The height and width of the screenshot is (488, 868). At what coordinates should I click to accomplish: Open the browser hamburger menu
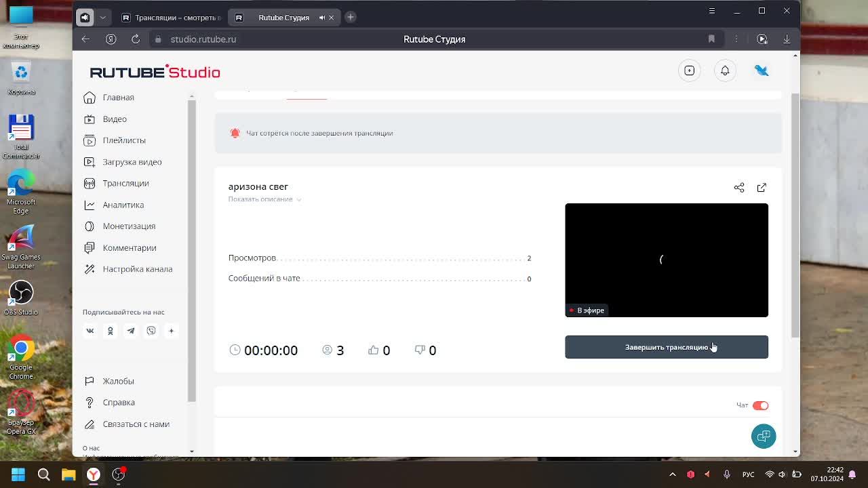(x=711, y=11)
